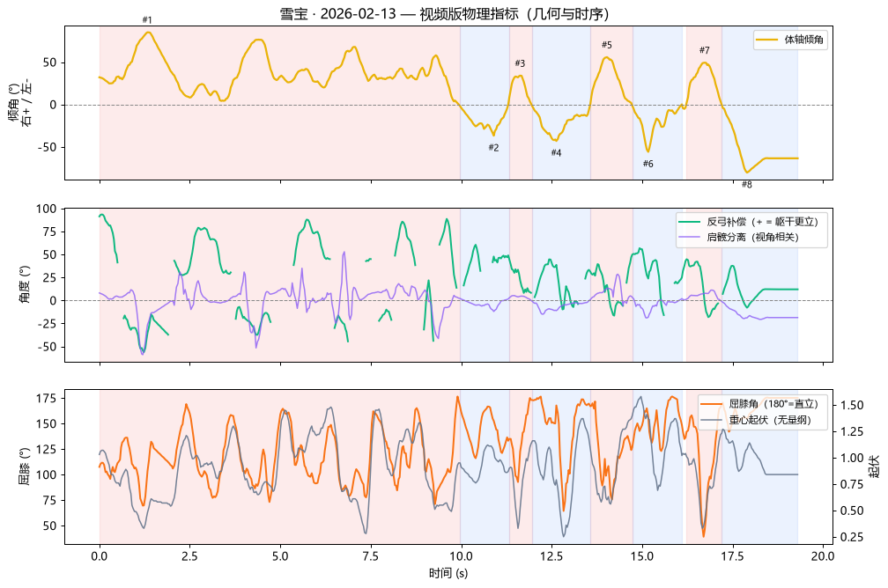Click the x-axis tick label 7.5
This screenshot has height=588, width=888.
pyautogui.click(x=371, y=556)
